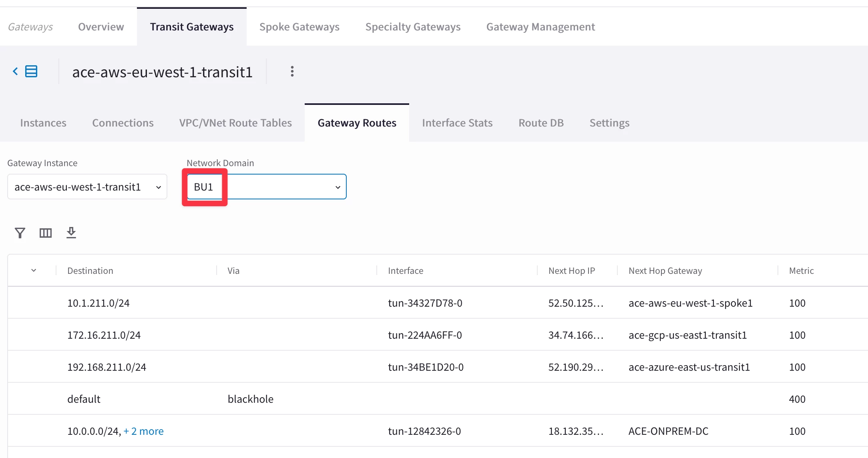Expand the table header chevron
Screen dimensions: 868x458
click(x=34, y=271)
